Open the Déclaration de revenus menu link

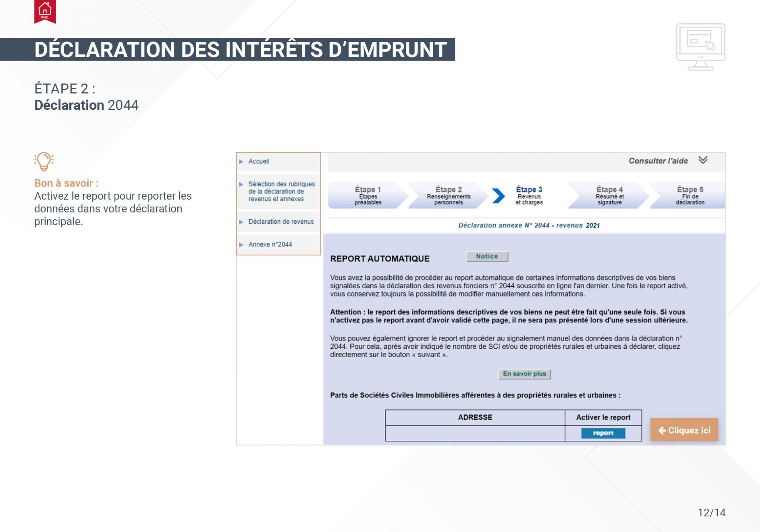click(281, 222)
